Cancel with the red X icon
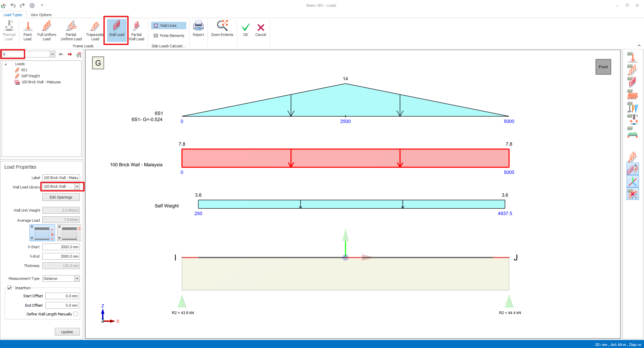This screenshot has height=348, width=644. (x=261, y=29)
